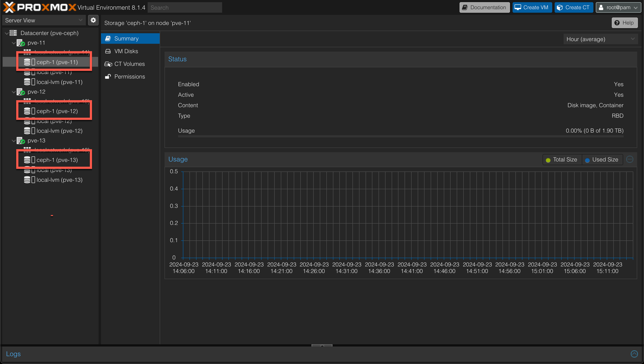644x364 pixels.
Task: Open the CT Volumes tab
Action: pyautogui.click(x=130, y=64)
